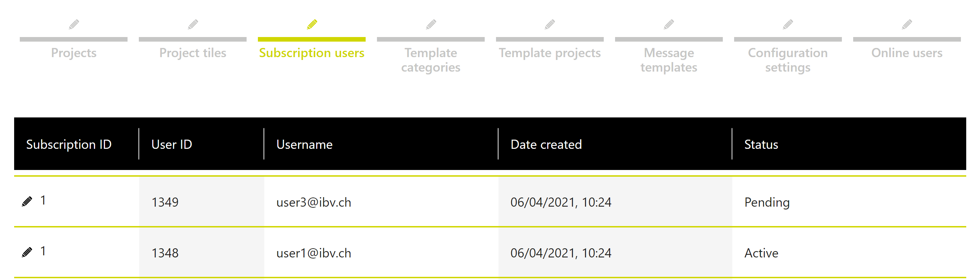Open the Configuration settings tab
980x280 pixels.
788,60
